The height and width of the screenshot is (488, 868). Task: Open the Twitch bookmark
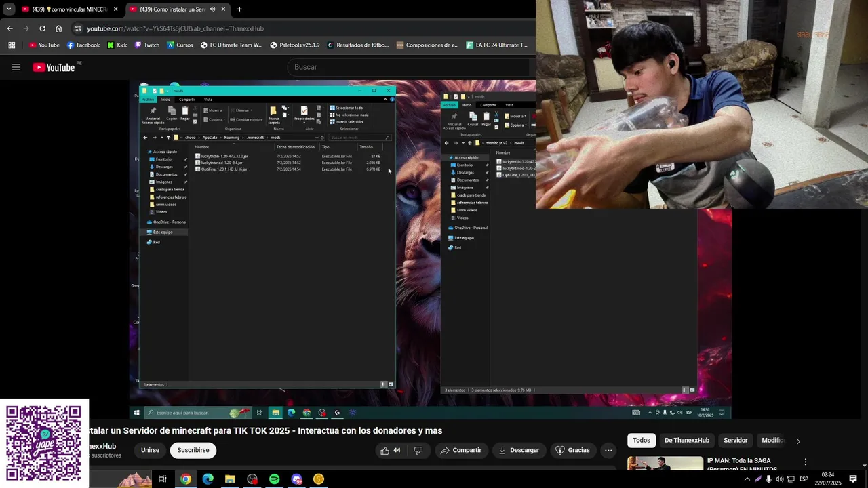[147, 45]
